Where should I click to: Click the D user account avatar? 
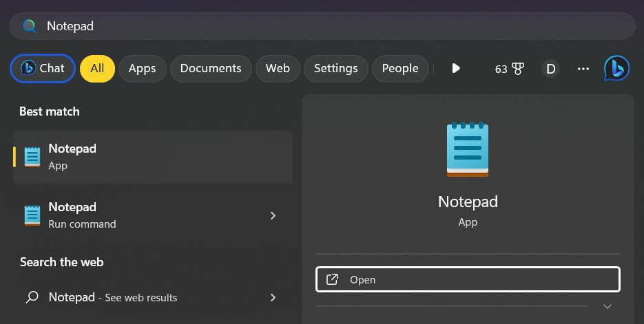tap(550, 68)
